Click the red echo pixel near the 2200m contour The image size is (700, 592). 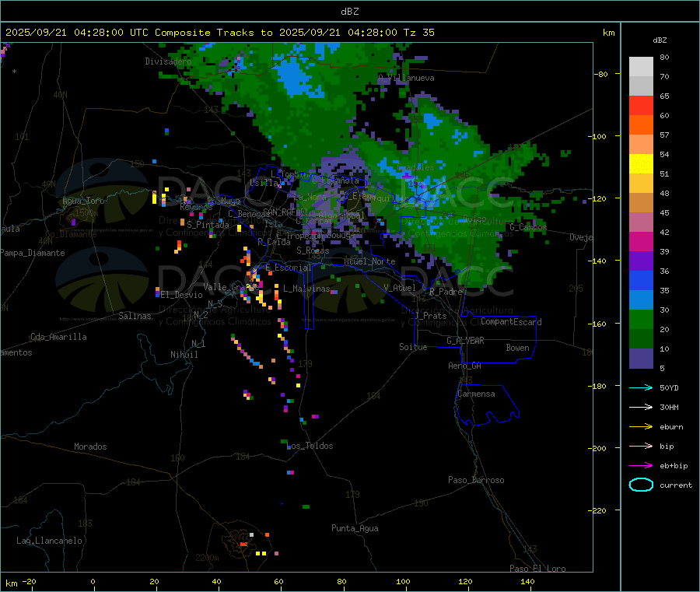243,545
